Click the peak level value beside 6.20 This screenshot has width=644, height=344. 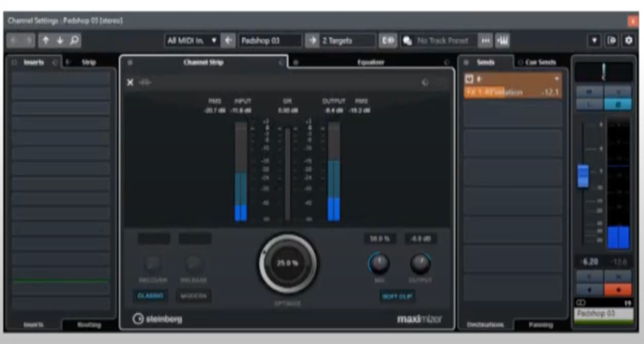(x=619, y=262)
